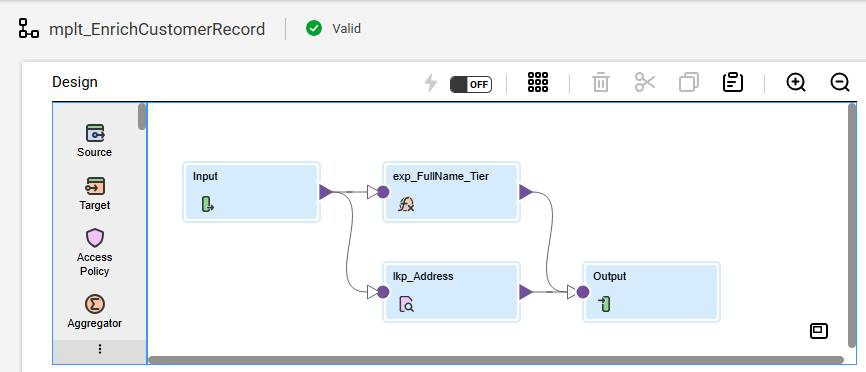Image resolution: width=866 pixels, height=372 pixels.
Task: Click the Output node input port circle
Action: (x=583, y=292)
